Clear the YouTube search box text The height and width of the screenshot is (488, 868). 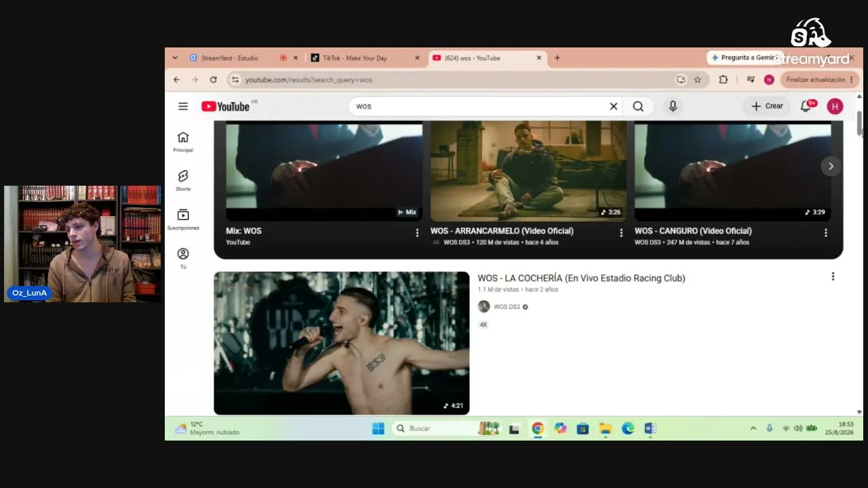(613, 106)
